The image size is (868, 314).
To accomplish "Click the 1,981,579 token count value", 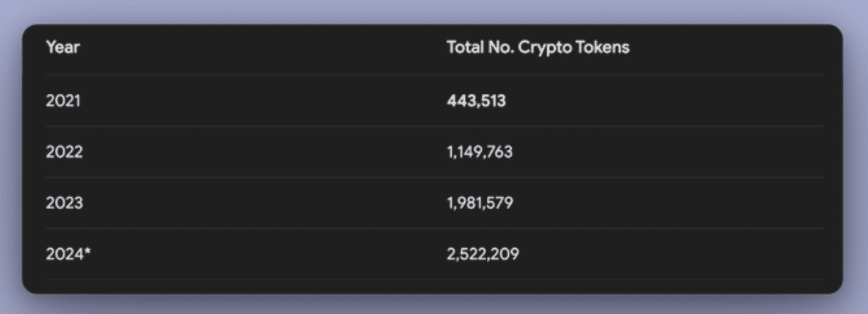I will (x=480, y=202).
